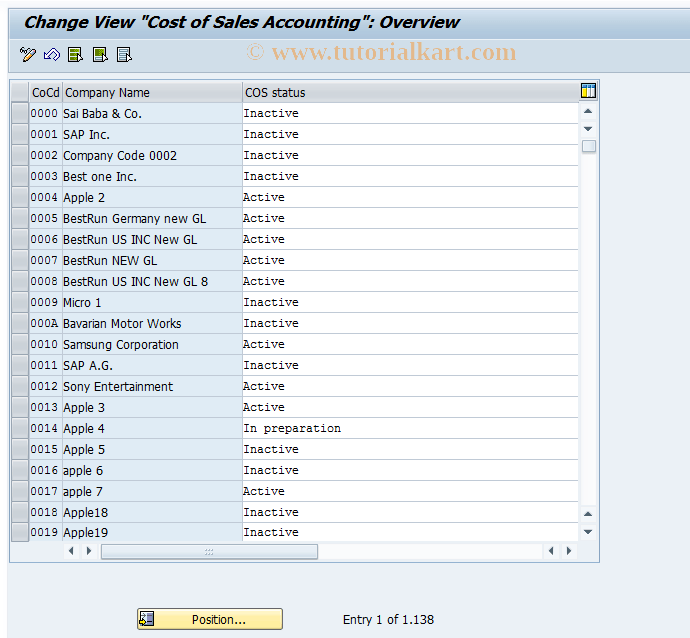Select row marker for Sony Entertainment
The height and width of the screenshot is (638, 690).
coord(20,386)
